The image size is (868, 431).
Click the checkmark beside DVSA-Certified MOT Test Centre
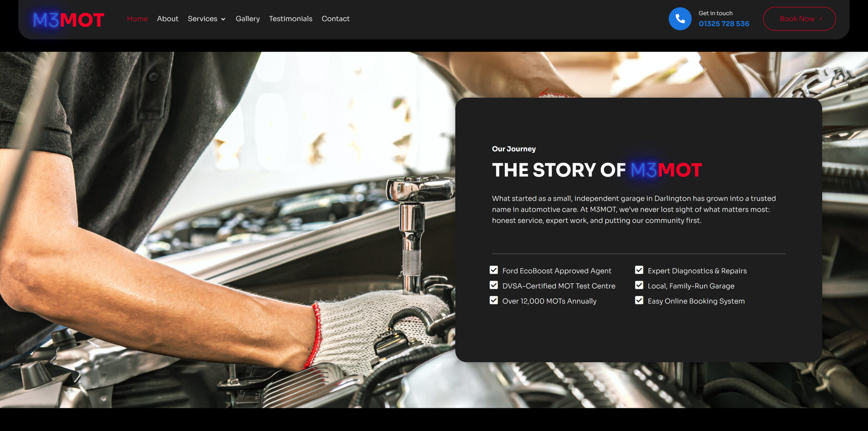pyautogui.click(x=494, y=285)
